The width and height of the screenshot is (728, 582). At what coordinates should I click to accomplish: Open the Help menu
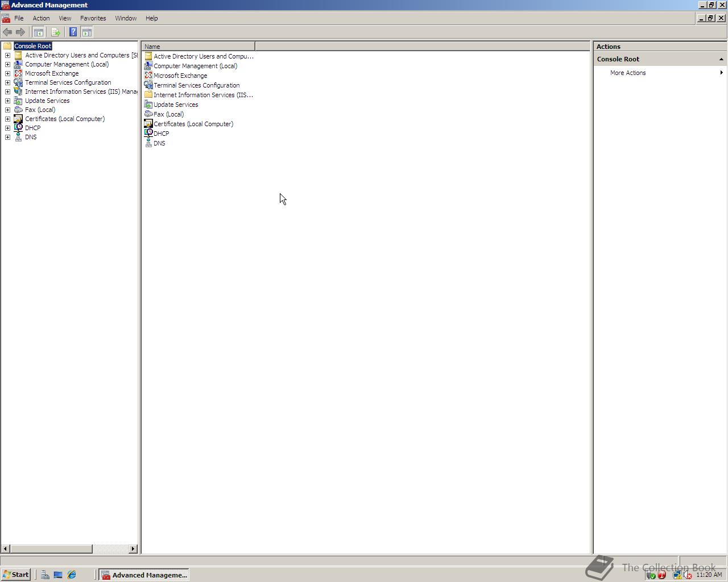pyautogui.click(x=151, y=18)
